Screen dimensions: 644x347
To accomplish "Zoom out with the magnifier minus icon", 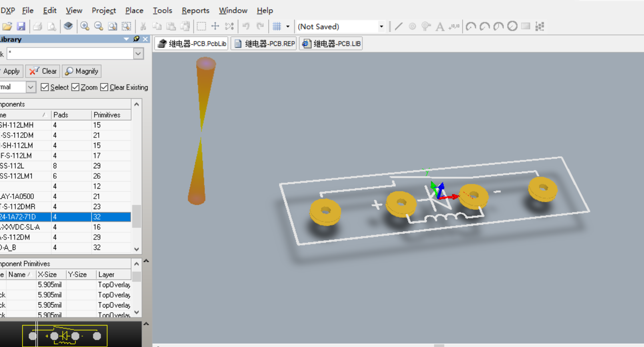I will coord(98,26).
